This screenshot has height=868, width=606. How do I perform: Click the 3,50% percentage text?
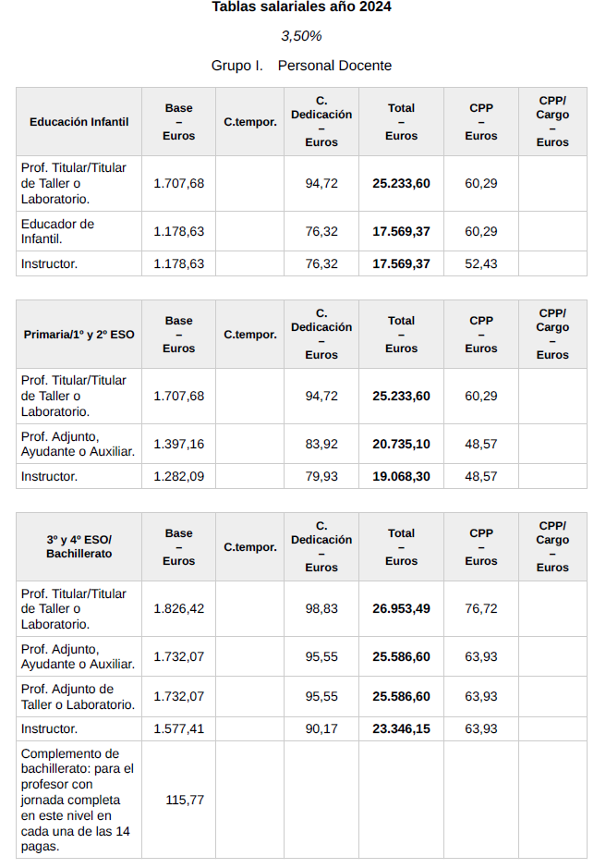tap(301, 36)
